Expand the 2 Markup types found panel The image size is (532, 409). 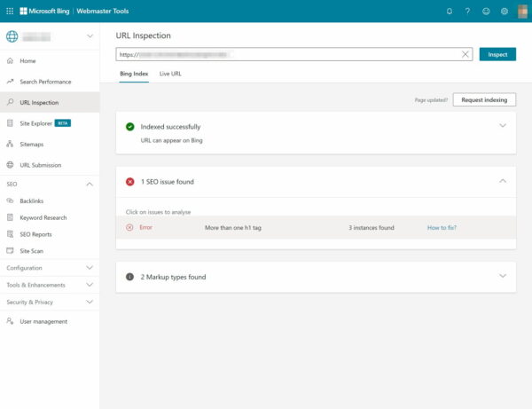(503, 276)
